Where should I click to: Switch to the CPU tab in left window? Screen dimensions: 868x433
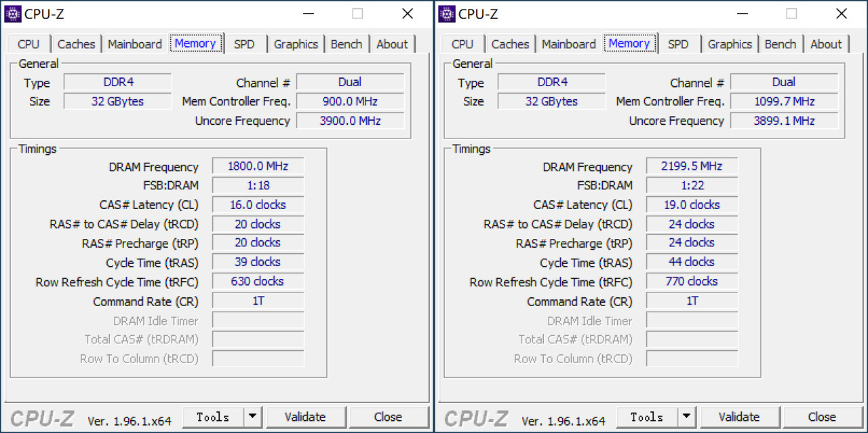click(28, 44)
